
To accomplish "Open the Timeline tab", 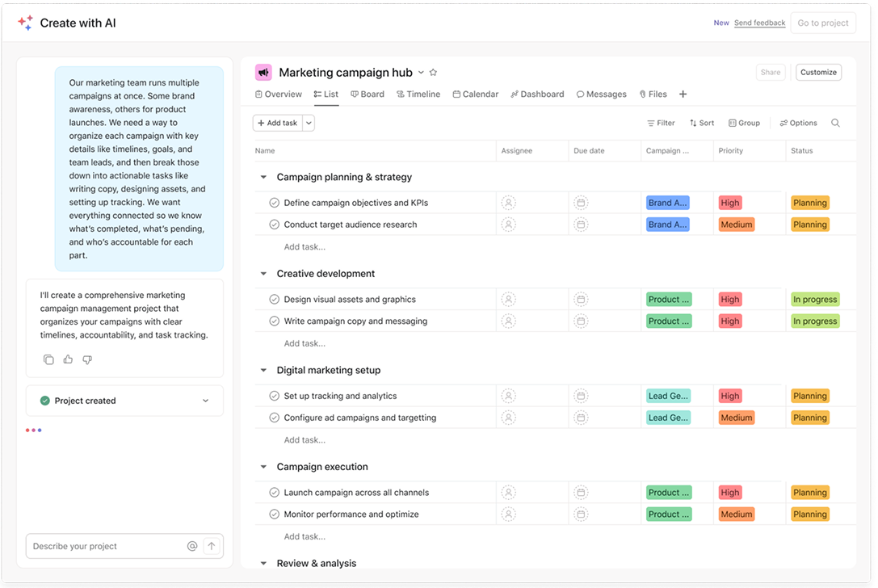I will coord(418,94).
